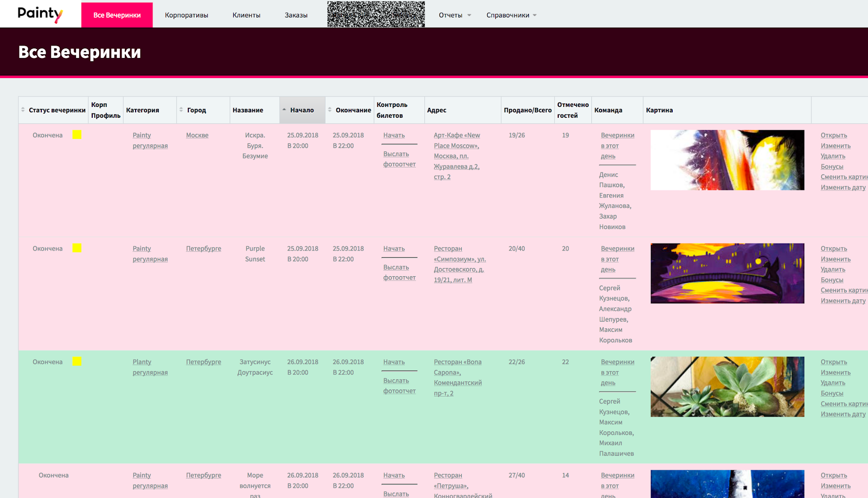The height and width of the screenshot is (498, 868).
Task: Click yellow square in Искра. Буря. Безумие row
Action: [77, 135]
